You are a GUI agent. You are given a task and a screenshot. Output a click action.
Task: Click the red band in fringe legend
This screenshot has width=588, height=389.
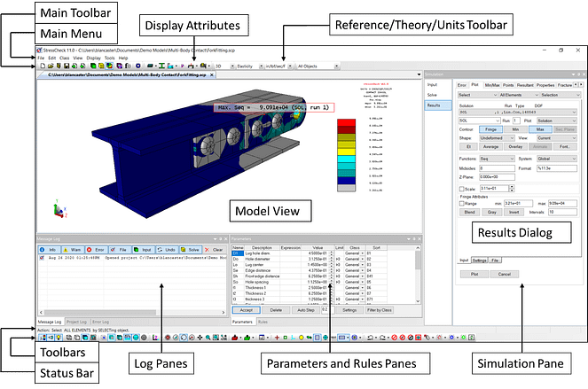click(347, 122)
